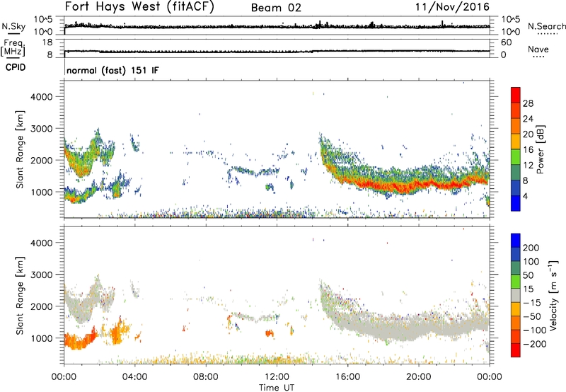The height and width of the screenshot is (392, 566).
Task: Click the "24" label on the power colorbar
Action: pos(528,119)
